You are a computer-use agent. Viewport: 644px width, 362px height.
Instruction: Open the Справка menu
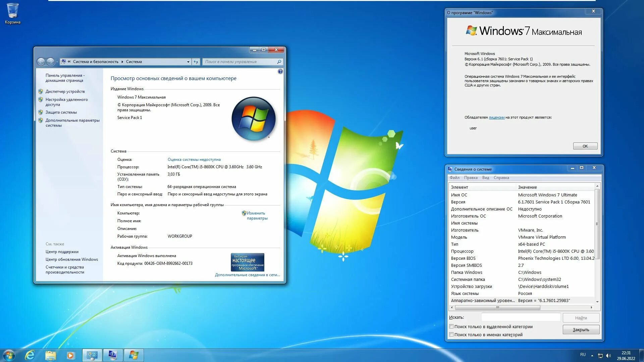click(x=501, y=178)
